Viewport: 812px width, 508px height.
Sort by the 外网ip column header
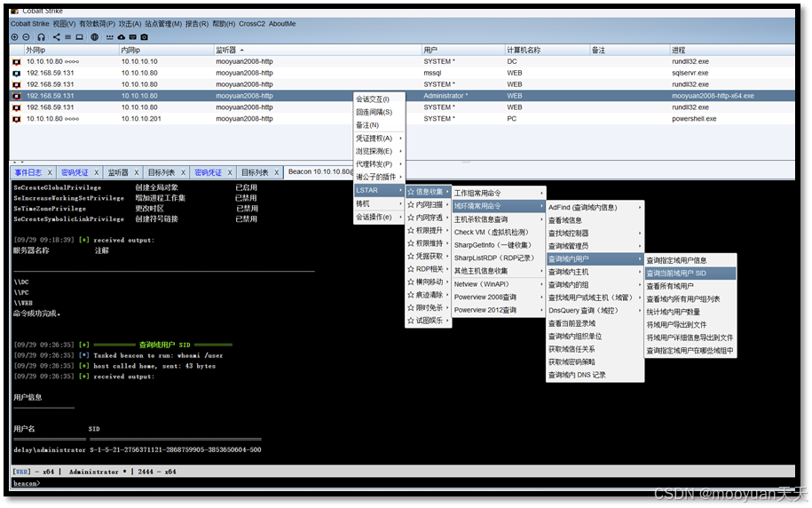(x=72, y=51)
